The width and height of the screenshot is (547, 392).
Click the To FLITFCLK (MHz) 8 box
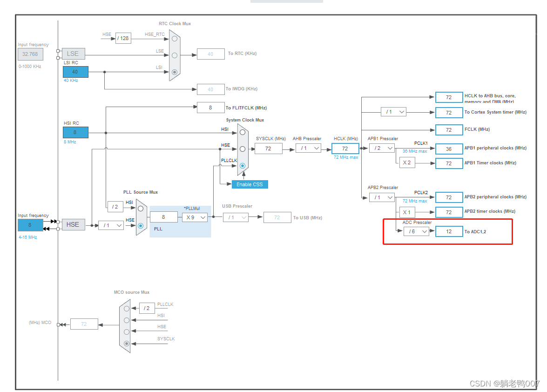211,108
